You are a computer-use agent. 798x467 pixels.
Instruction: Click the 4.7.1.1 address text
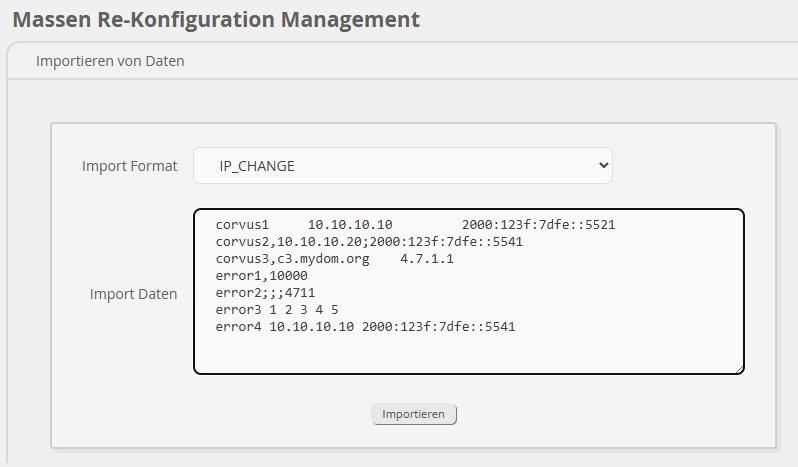click(427, 259)
